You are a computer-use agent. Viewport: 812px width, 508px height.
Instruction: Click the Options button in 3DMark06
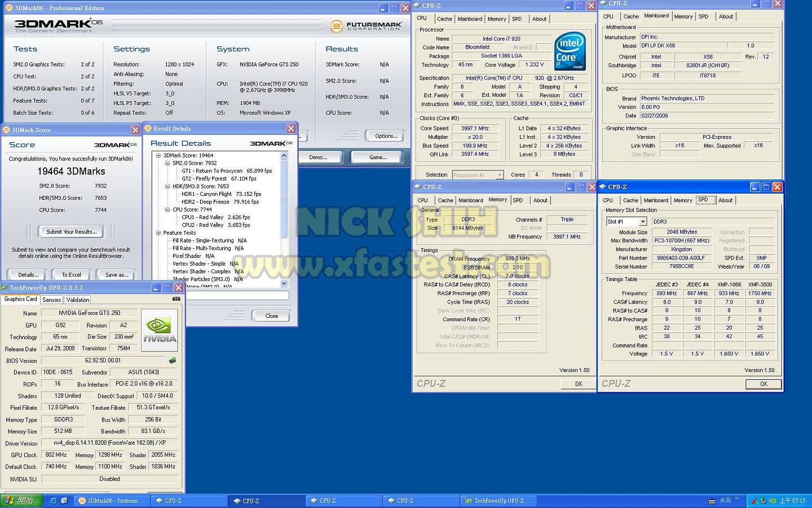(x=386, y=136)
